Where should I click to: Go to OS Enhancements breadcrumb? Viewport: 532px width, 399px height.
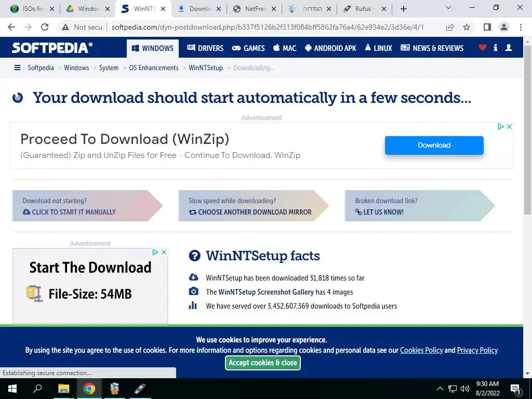[x=154, y=68]
